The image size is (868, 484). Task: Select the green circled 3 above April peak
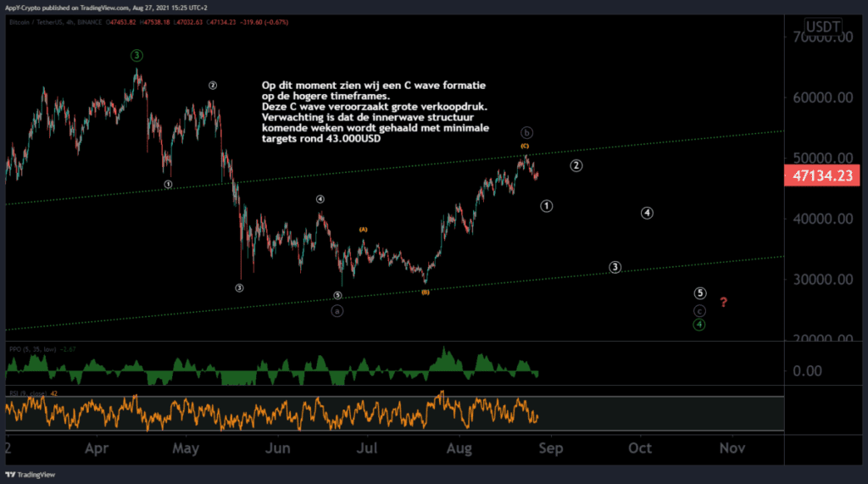[136, 55]
